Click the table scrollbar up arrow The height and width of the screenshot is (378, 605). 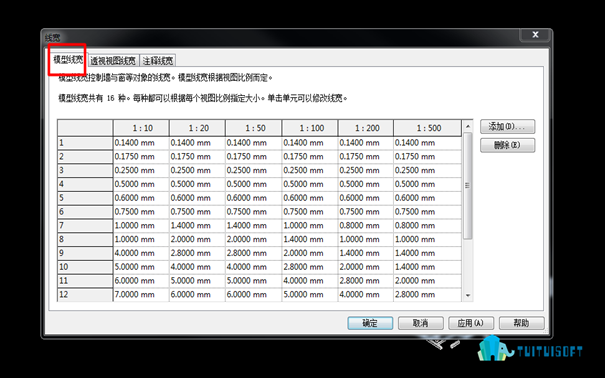(x=468, y=126)
